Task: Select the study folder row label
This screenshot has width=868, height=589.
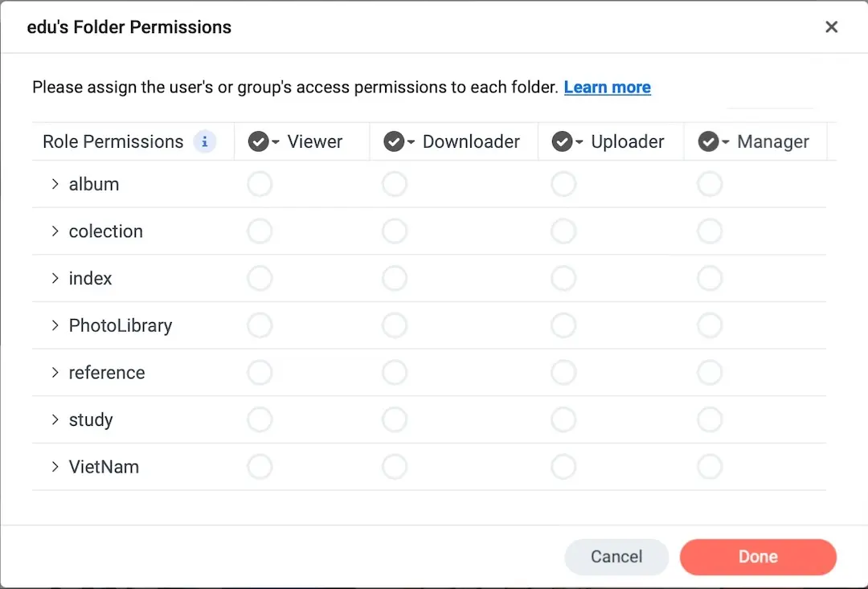Action: (91, 420)
